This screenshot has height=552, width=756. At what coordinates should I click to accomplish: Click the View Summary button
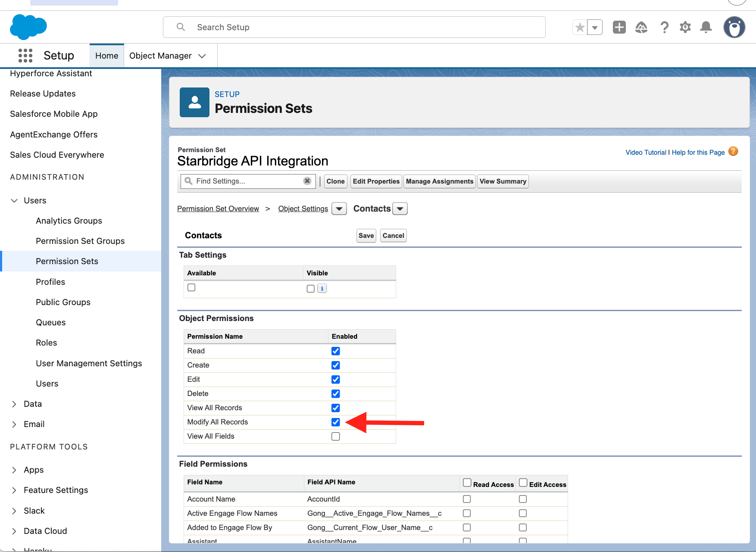click(x=503, y=181)
